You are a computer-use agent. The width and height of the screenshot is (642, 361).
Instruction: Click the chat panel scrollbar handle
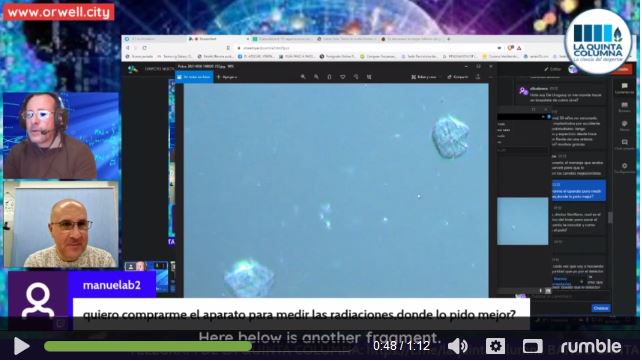[x=610, y=217]
